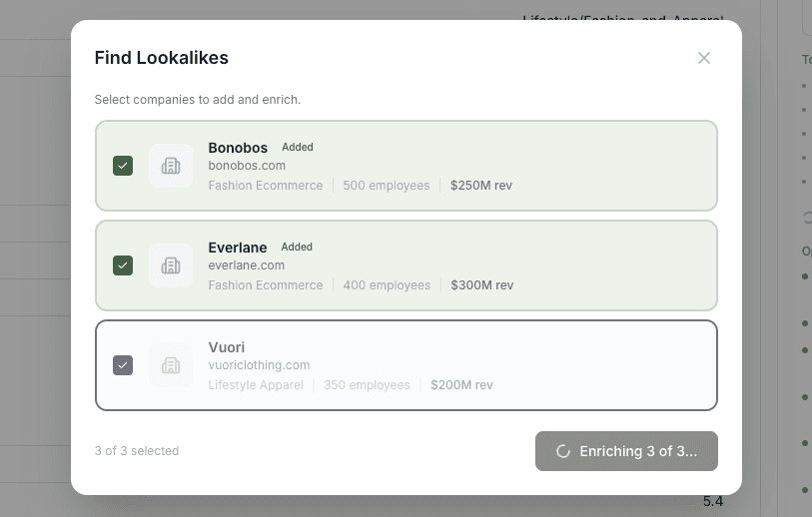Open the everlane.com domain link
Image resolution: width=812 pixels, height=517 pixels.
[x=247, y=265]
